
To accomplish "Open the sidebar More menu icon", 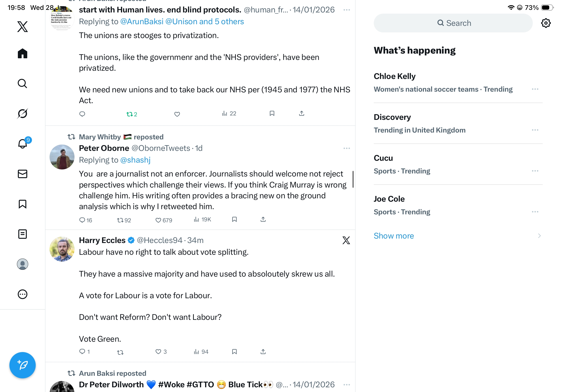I will 23,294.
